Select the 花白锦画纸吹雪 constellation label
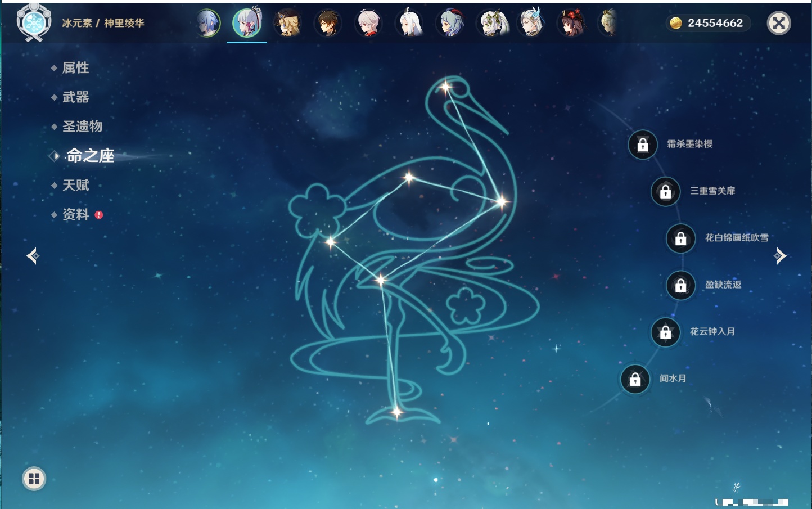812x509 pixels. [737, 238]
